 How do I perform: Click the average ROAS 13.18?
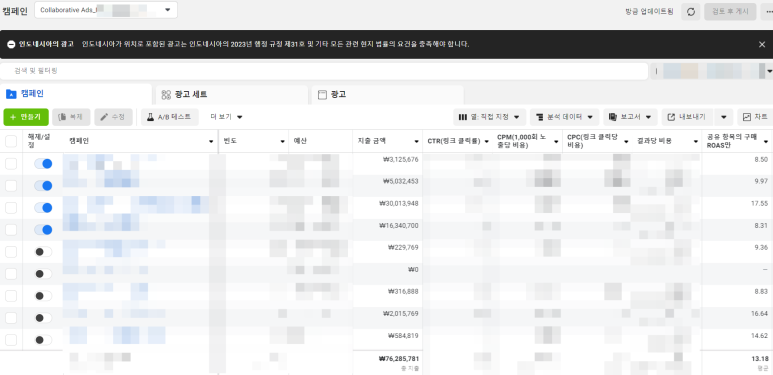click(x=759, y=359)
